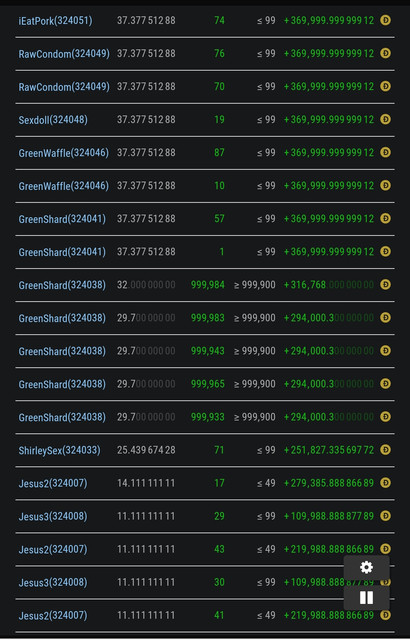Open Jesus3 user link with roll 30
This screenshot has height=640, width=410.
(53, 582)
